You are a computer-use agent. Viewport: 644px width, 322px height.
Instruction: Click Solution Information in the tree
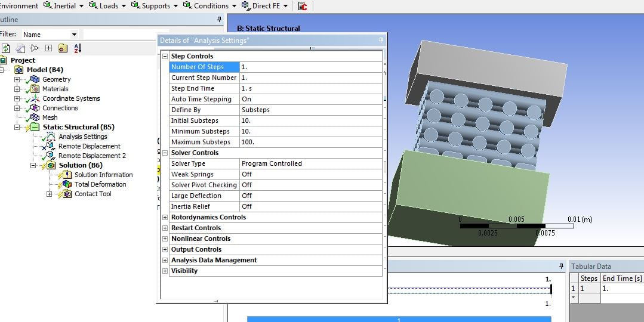[x=103, y=175]
